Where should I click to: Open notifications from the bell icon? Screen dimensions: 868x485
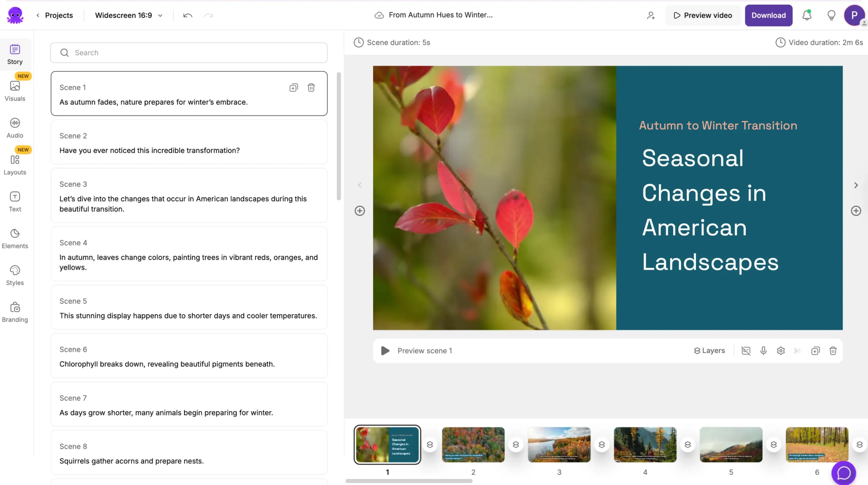pyautogui.click(x=807, y=15)
